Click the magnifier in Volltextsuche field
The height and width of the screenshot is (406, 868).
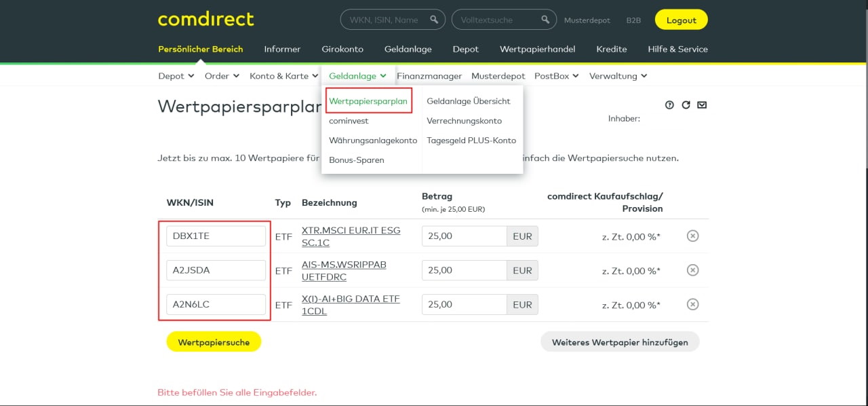(x=545, y=20)
